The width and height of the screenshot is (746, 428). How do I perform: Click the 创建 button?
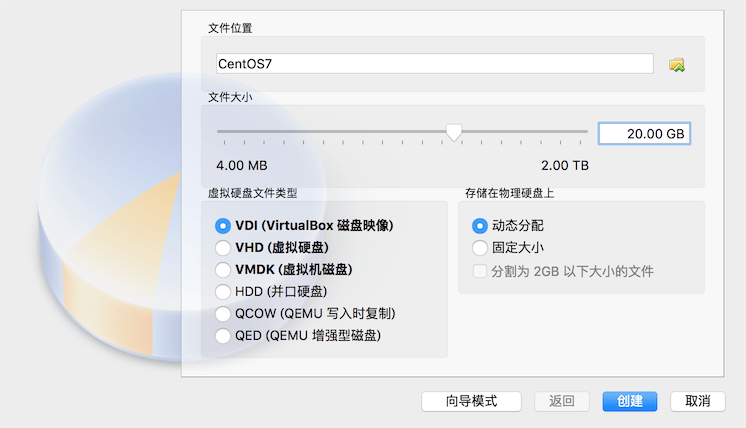pyautogui.click(x=629, y=401)
